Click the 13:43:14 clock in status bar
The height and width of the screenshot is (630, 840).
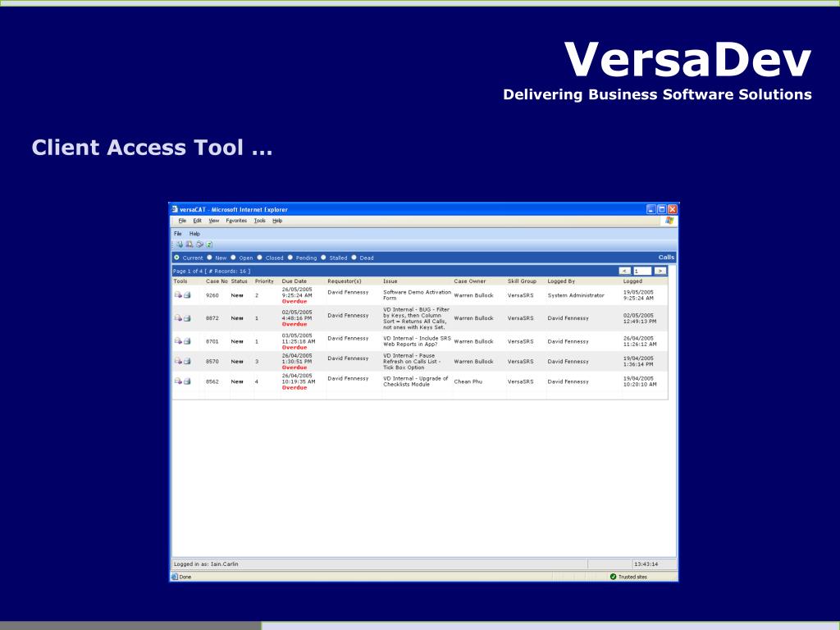pyautogui.click(x=646, y=564)
